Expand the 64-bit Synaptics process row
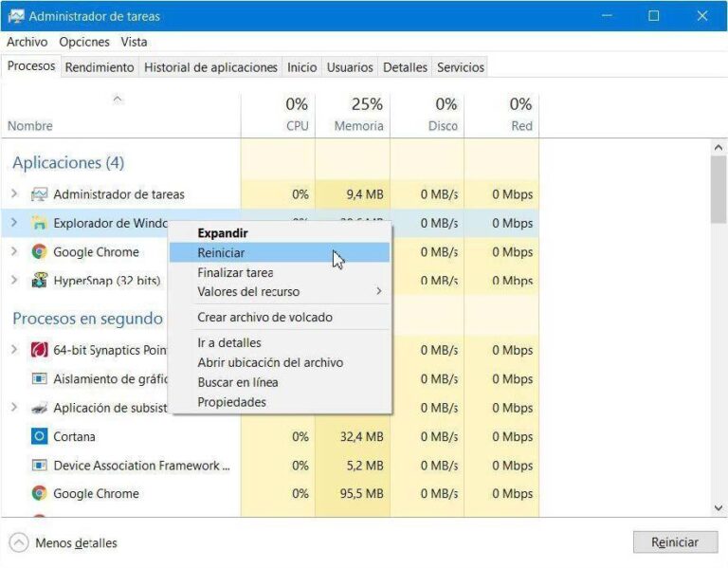The height and width of the screenshot is (568, 728). tap(14, 350)
